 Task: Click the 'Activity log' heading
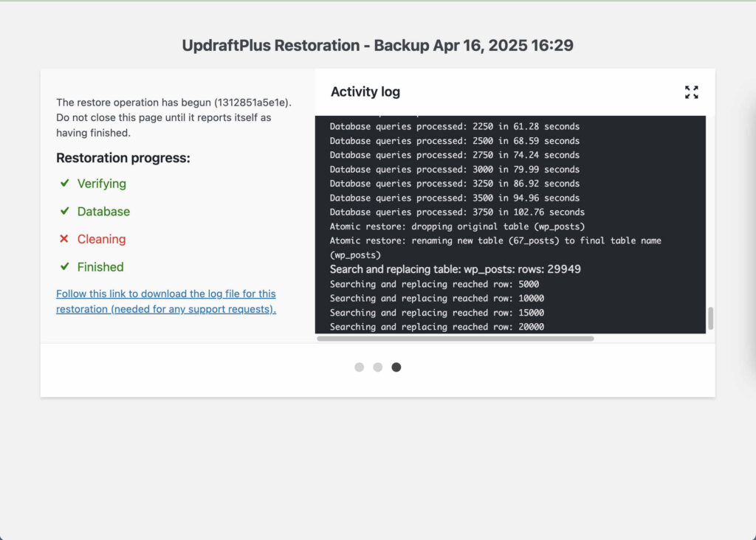pyautogui.click(x=365, y=91)
